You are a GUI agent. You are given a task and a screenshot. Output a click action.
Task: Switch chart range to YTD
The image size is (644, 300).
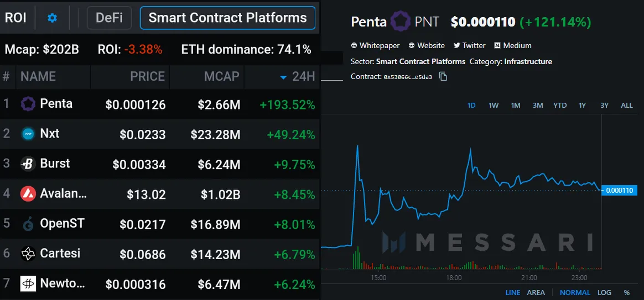click(x=560, y=106)
